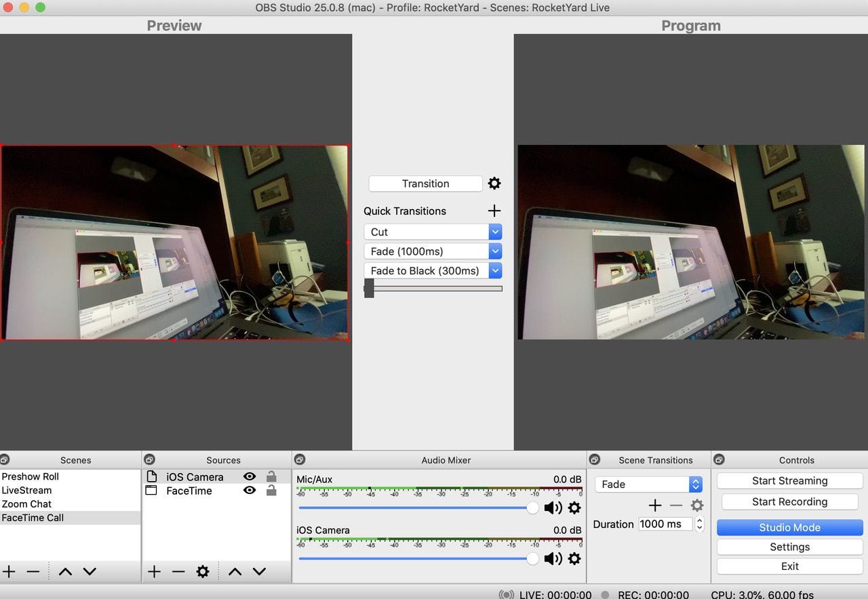Add a new quick transition

point(494,211)
